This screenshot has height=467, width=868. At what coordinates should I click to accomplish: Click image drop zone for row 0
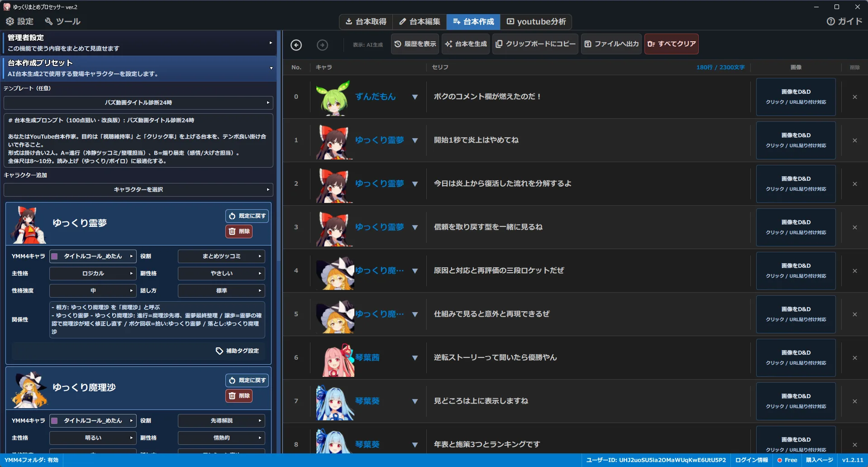pos(796,97)
